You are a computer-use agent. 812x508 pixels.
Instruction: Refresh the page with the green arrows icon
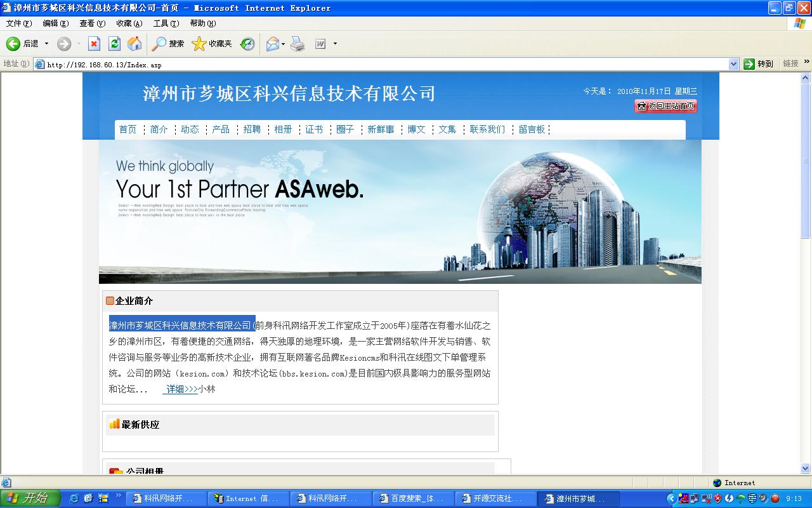tap(114, 44)
